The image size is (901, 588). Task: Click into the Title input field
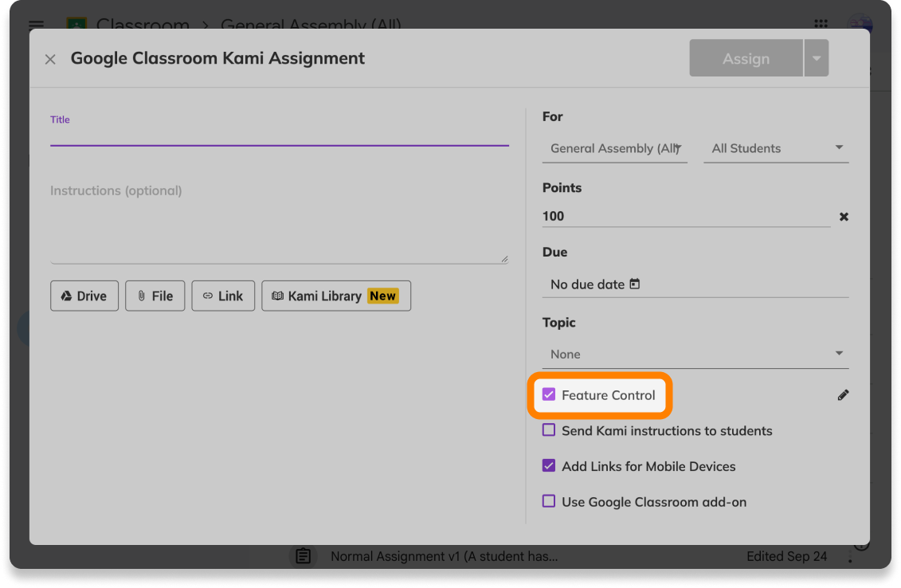coord(280,135)
